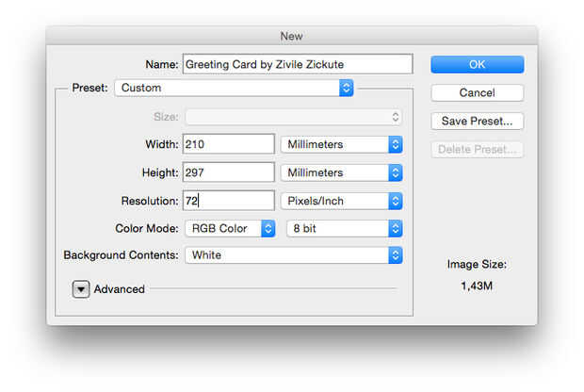Open the Width units dropdown
The width and height of the screenshot is (584, 392).
pyautogui.click(x=341, y=144)
